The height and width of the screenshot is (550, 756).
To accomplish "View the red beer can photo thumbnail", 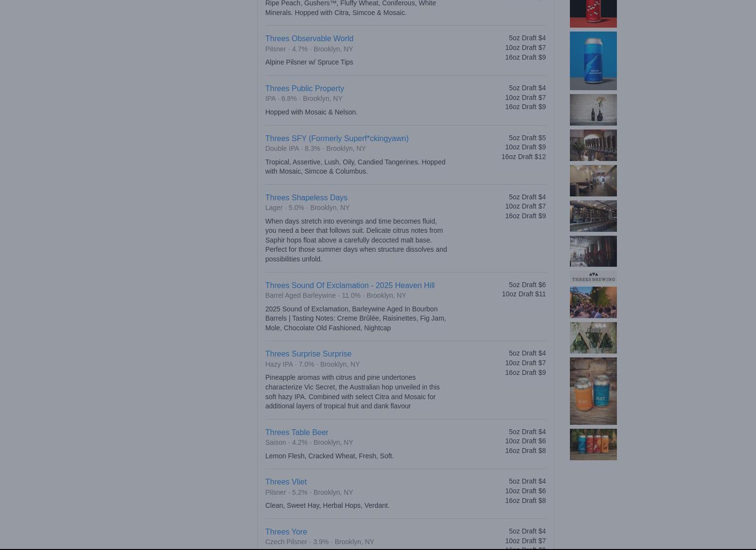I will pyautogui.click(x=593, y=13).
